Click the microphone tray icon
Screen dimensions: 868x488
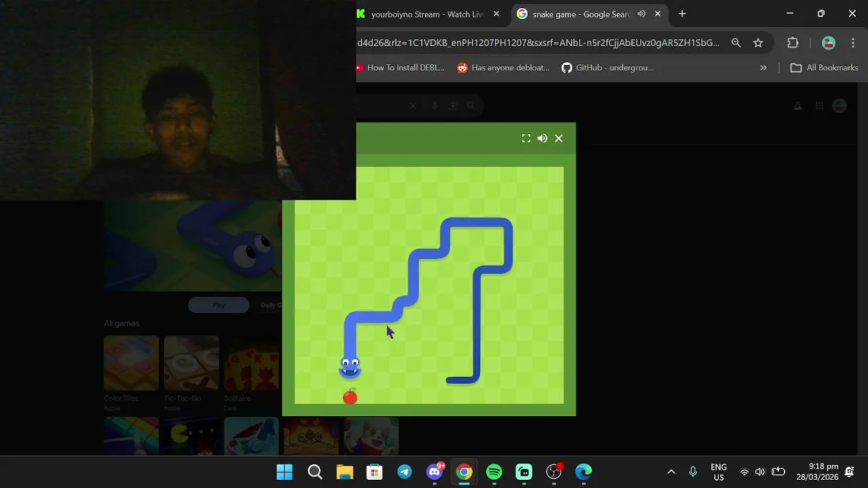click(x=692, y=472)
